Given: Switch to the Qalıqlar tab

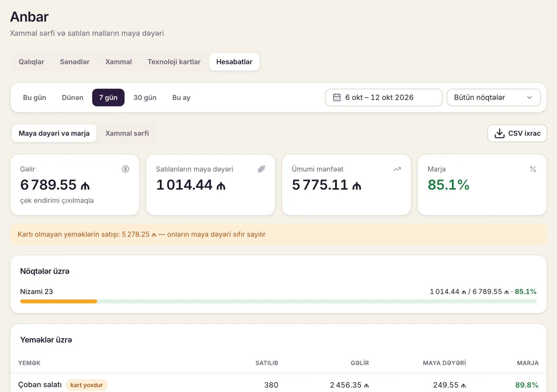Looking at the screenshot, I should point(31,62).
